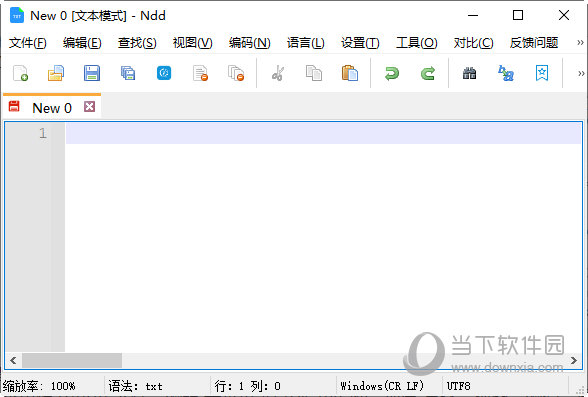The image size is (588, 397).
Task: Minimize the Ndd window
Action: [473, 15]
